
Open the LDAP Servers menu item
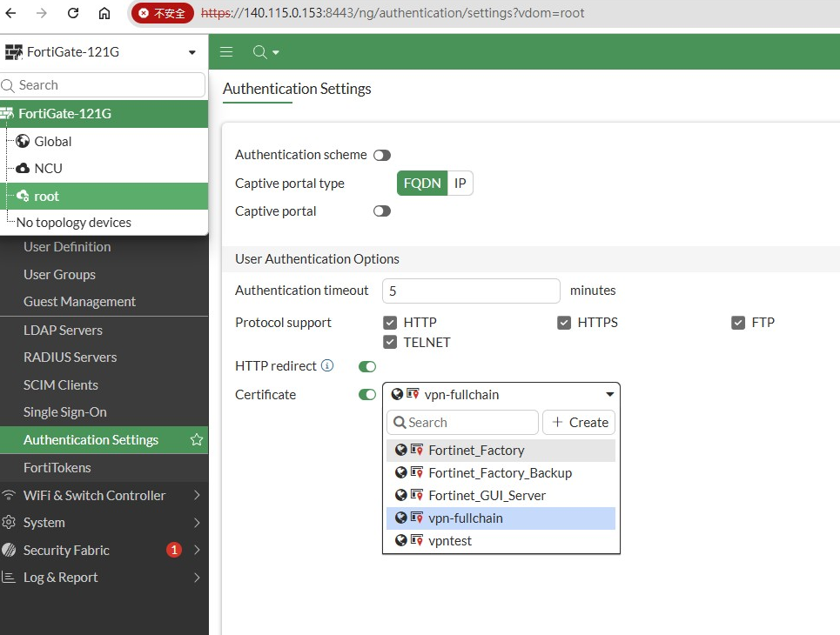tap(63, 330)
